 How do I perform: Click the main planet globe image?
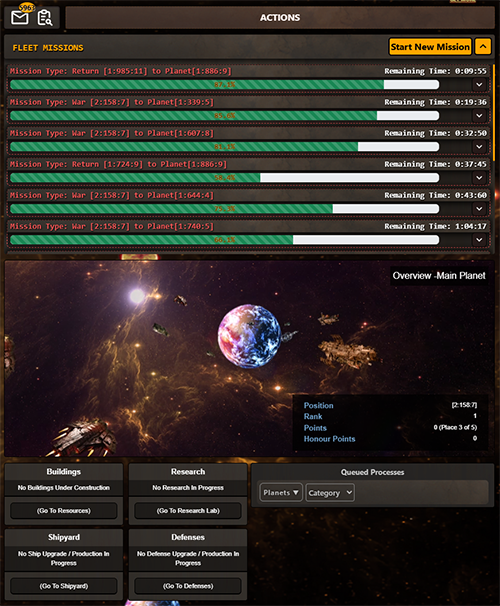tap(249, 336)
